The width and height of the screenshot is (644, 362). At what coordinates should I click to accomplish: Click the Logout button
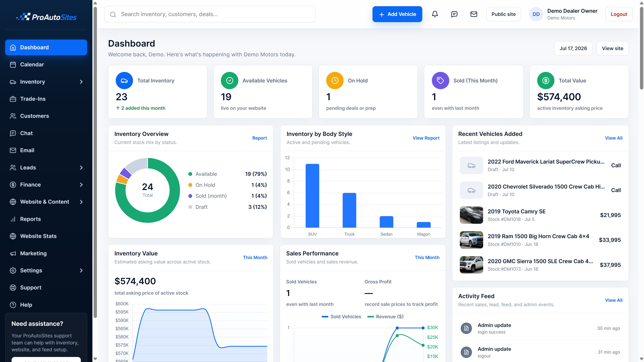619,14
